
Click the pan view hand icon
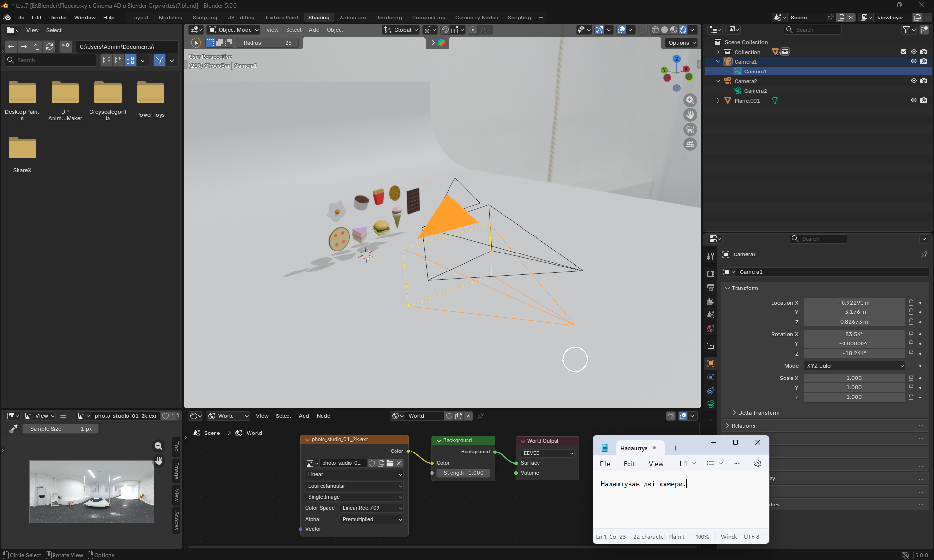tap(690, 115)
